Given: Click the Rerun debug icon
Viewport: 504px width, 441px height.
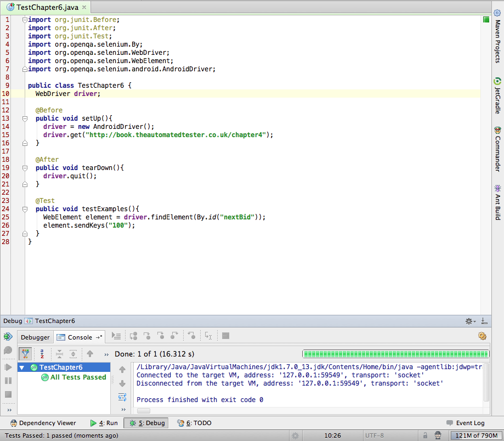Looking at the screenshot, I should tap(8, 336).
